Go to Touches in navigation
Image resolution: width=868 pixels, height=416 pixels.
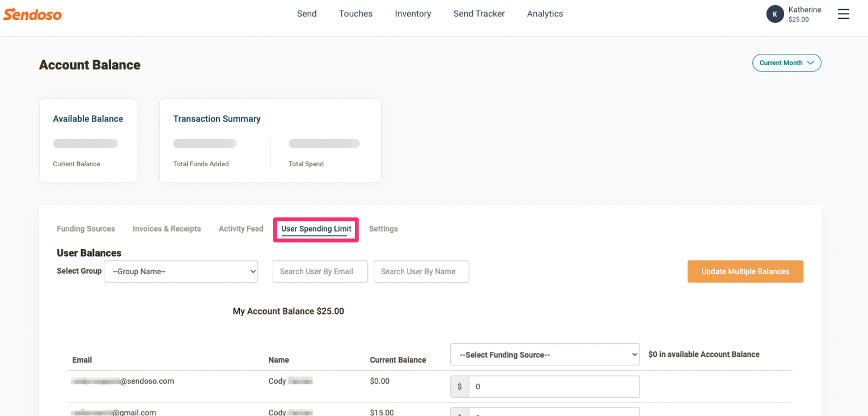tap(355, 14)
